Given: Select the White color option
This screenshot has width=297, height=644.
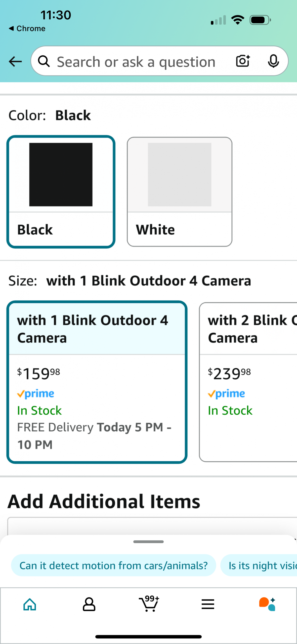Looking at the screenshot, I should tap(180, 192).
